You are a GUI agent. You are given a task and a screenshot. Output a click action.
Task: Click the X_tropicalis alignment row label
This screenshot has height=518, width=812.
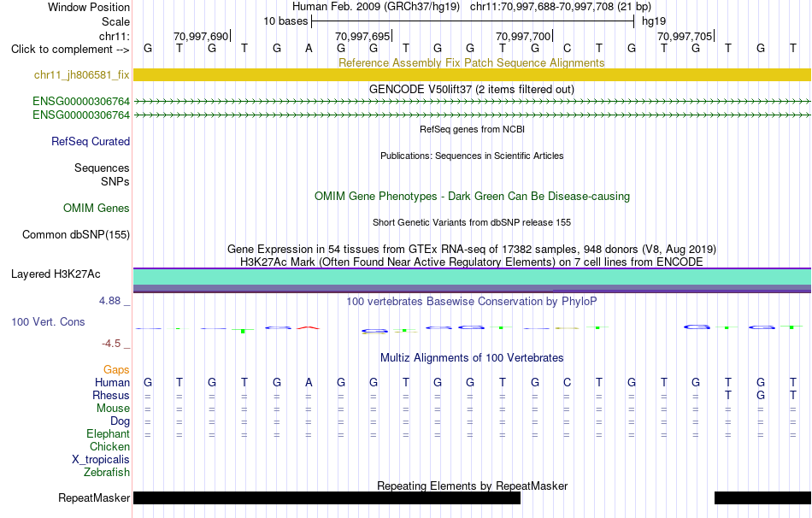101,460
